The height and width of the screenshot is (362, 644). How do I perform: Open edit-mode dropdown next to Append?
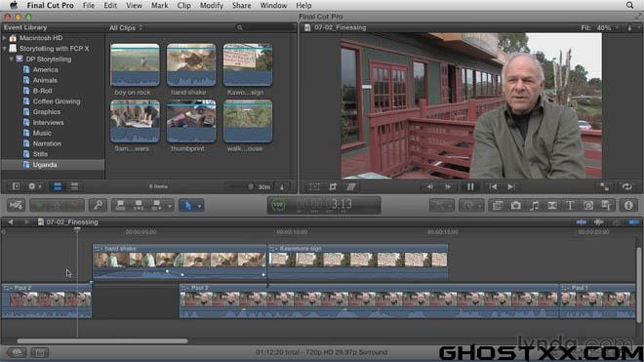169,206
